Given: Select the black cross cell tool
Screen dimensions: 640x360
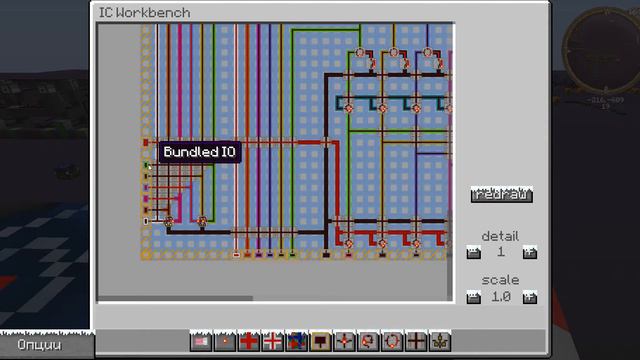Looking at the screenshot, I should (x=416, y=341).
